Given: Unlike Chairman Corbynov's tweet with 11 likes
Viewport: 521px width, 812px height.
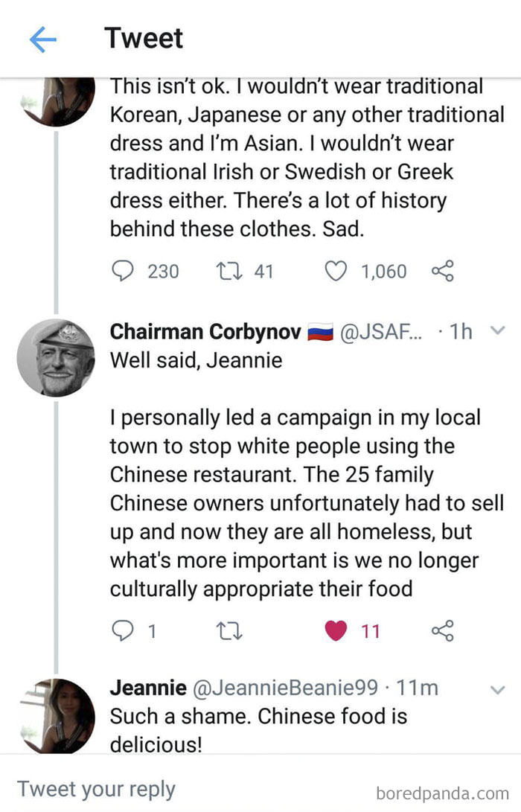Looking at the screenshot, I should [337, 632].
